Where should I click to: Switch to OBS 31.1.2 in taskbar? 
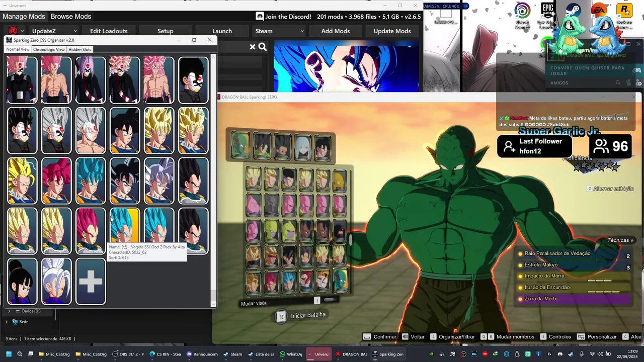pos(128,354)
